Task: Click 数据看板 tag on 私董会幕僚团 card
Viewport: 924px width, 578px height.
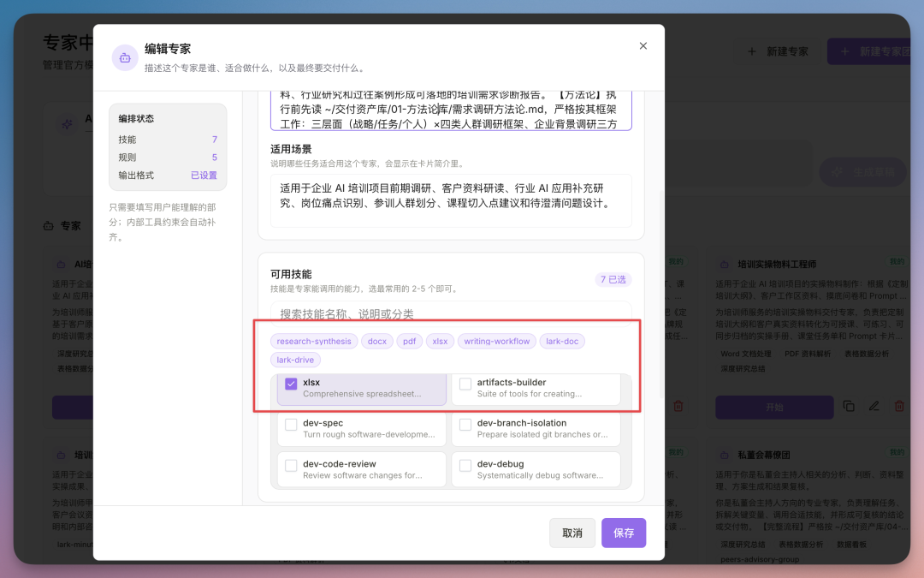Action: pyautogui.click(x=851, y=545)
